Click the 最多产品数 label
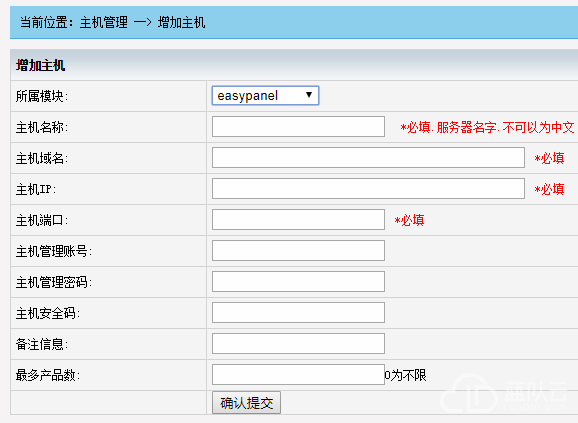 [x=48, y=375]
